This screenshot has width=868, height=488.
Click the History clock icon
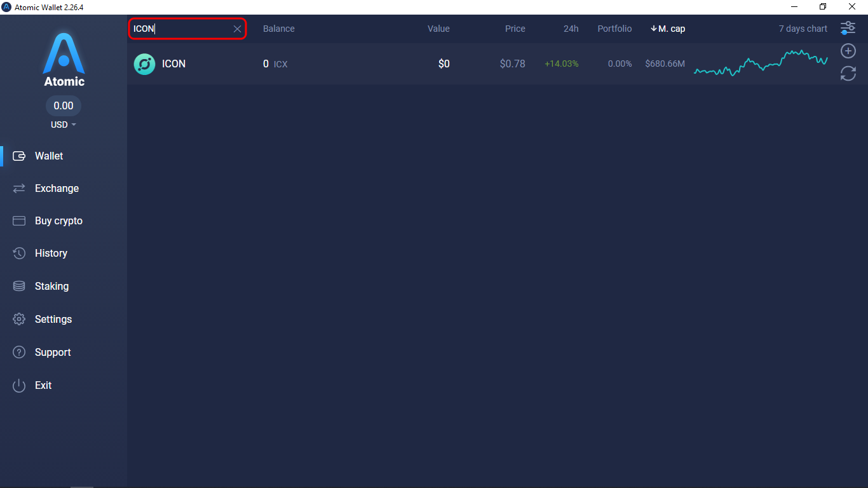tap(19, 253)
